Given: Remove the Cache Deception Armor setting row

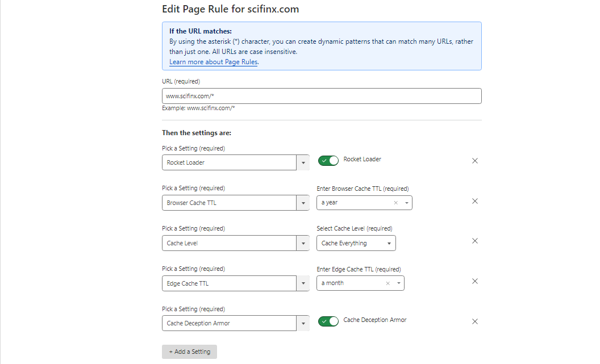Looking at the screenshot, I should point(475,321).
